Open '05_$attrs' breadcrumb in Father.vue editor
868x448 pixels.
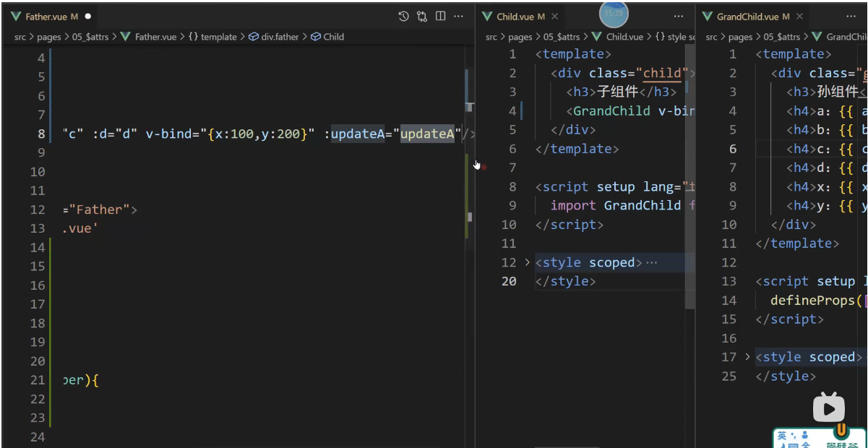[90, 36]
